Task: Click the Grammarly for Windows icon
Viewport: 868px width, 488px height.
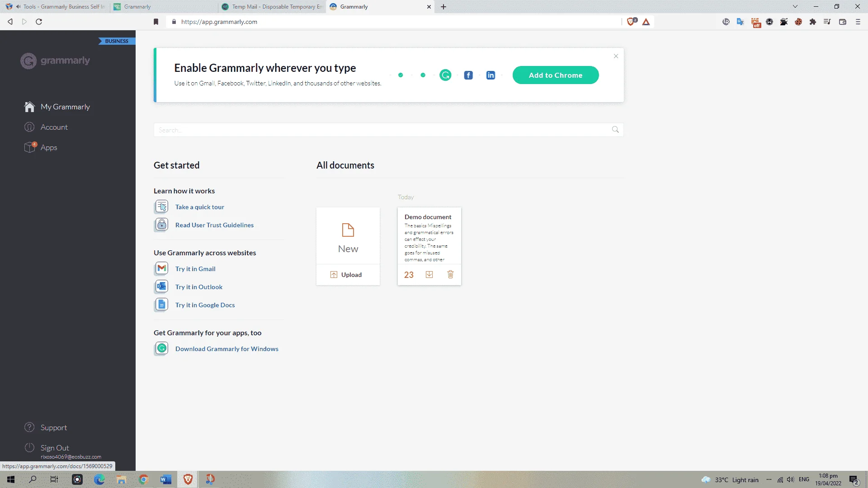Action: (x=161, y=348)
